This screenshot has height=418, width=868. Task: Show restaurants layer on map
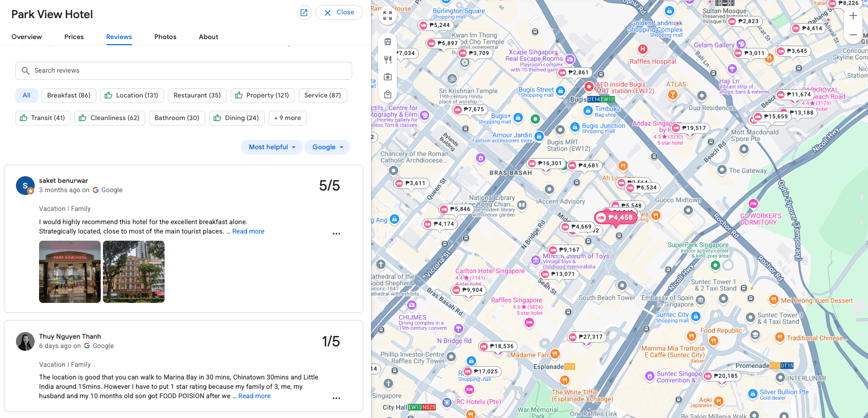[x=387, y=59]
